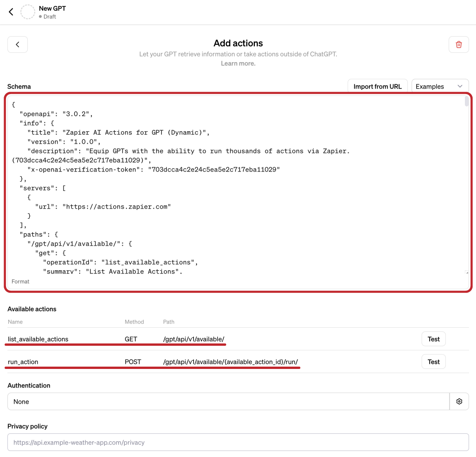Click the "paths": { line in schema
The width and height of the screenshot is (476, 457).
(x=39, y=235)
